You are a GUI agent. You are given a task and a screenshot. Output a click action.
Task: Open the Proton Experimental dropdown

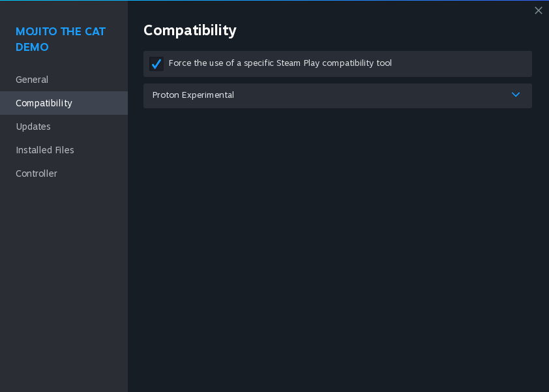pyautogui.click(x=337, y=95)
